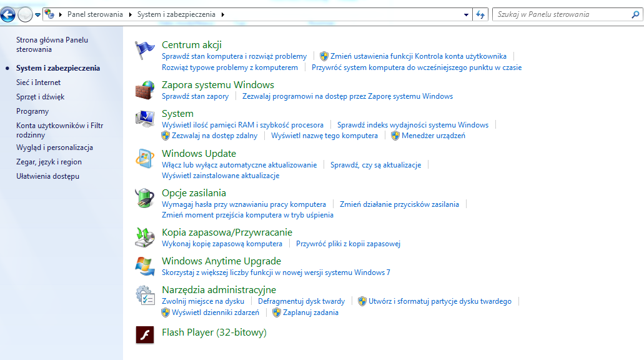This screenshot has width=644, height=360.
Task: Select System i zabezpieczenia in sidebar
Action: pos(58,67)
